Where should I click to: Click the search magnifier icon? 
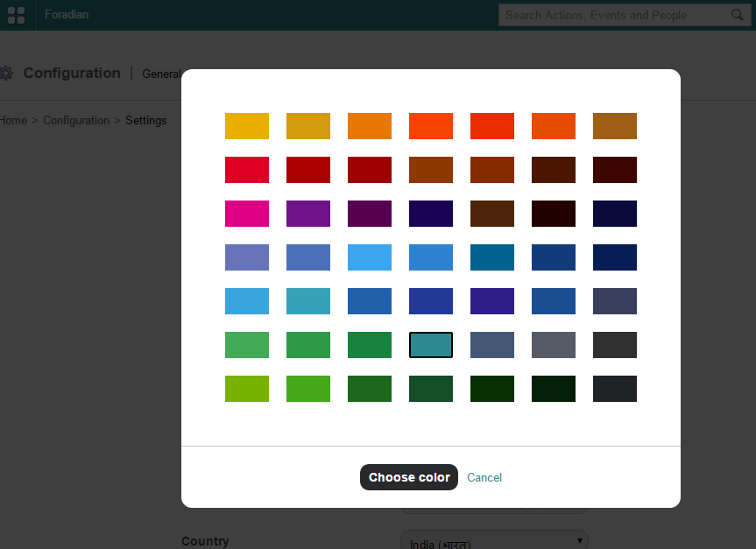(x=738, y=15)
